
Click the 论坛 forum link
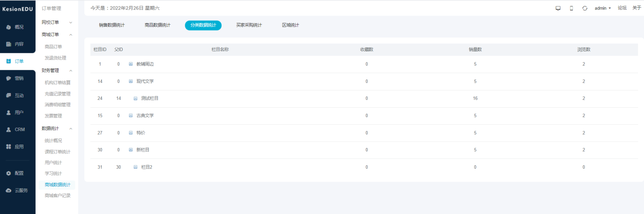click(622, 8)
